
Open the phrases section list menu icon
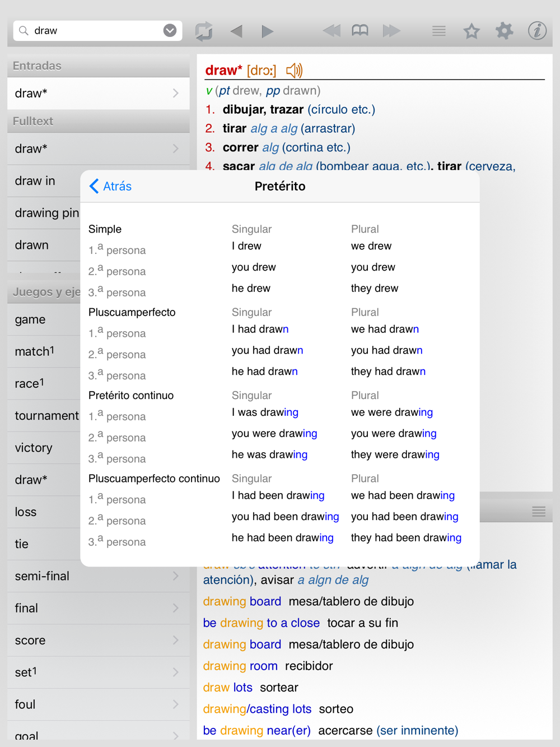coord(539,511)
